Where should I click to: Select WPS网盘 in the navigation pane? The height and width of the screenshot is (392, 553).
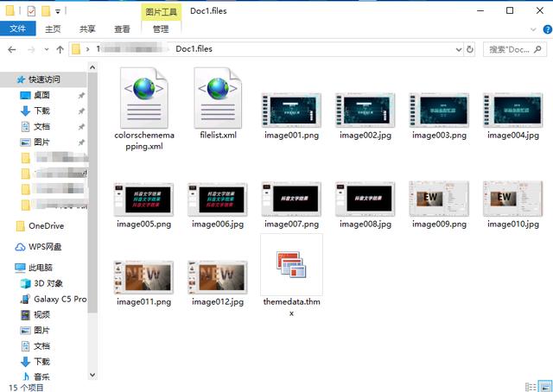tap(45, 247)
